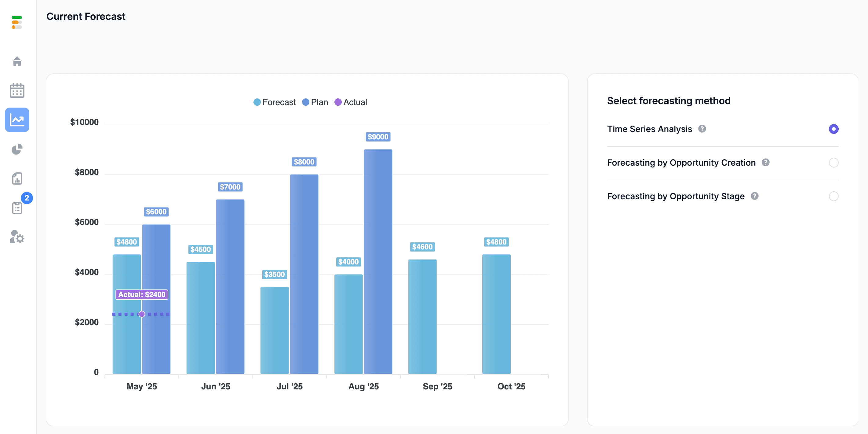Viewport: 868px width, 434px height.
Task: Click the Actual: $2400 label
Action: pyautogui.click(x=142, y=294)
